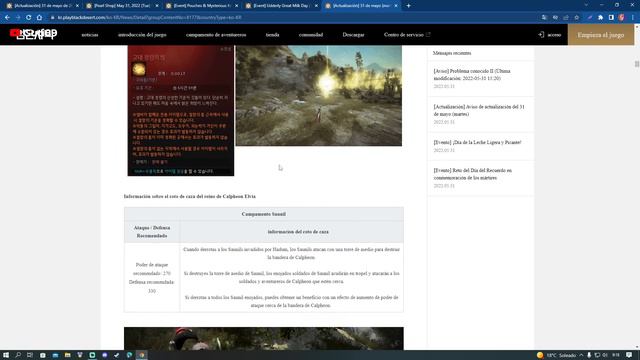Viewport: 640px width, 360px height.
Task: Click the acceso login link
Action: [554, 35]
